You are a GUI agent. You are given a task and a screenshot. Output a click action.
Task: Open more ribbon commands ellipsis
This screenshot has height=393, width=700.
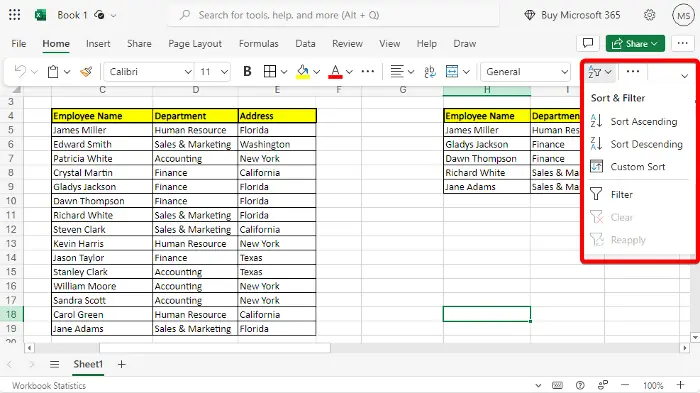pyautogui.click(x=633, y=71)
